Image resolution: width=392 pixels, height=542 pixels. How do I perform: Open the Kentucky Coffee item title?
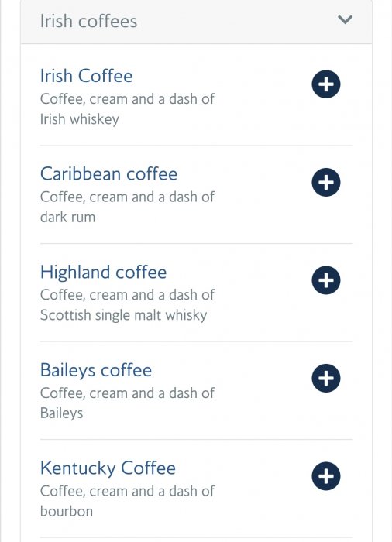(108, 468)
